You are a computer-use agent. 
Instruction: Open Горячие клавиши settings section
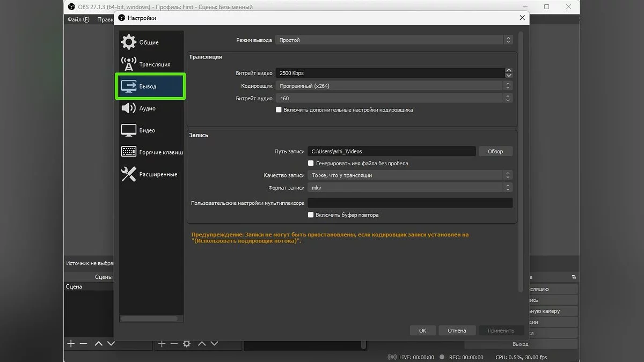tap(151, 152)
